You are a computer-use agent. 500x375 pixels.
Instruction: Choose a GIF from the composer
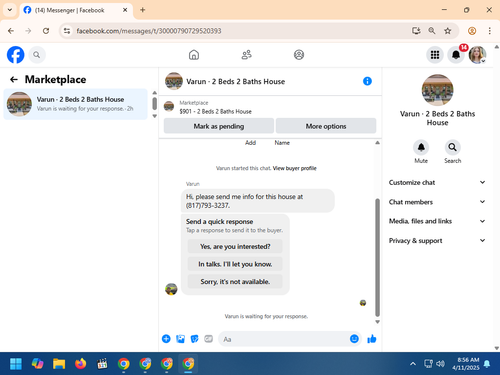(209, 339)
